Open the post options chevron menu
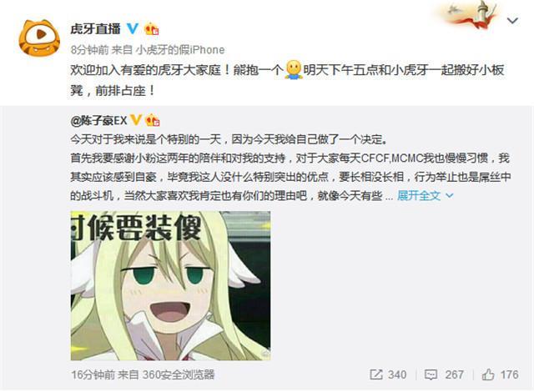Image resolution: width=534 pixels, height=392 pixels. (x=512, y=21)
